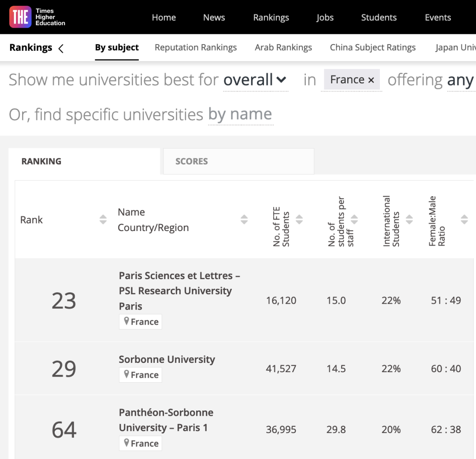Viewport: 476px width, 459px height.
Task: Switch to China Subject Ratings
Action: [x=373, y=47]
